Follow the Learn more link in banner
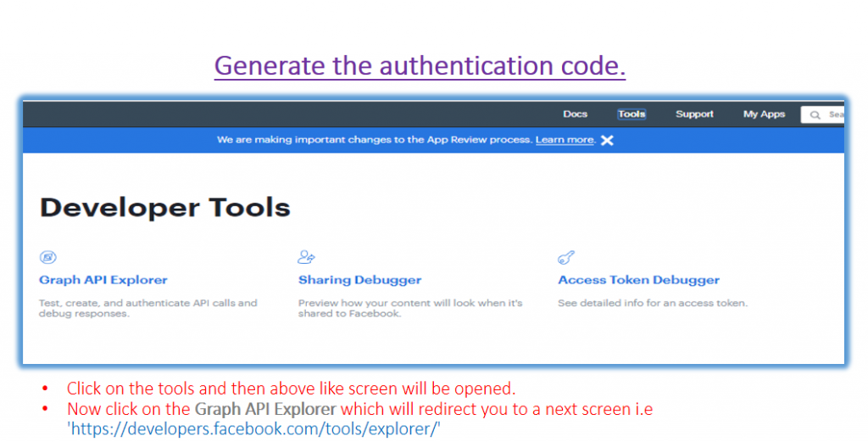The width and height of the screenshot is (868, 442). (565, 140)
